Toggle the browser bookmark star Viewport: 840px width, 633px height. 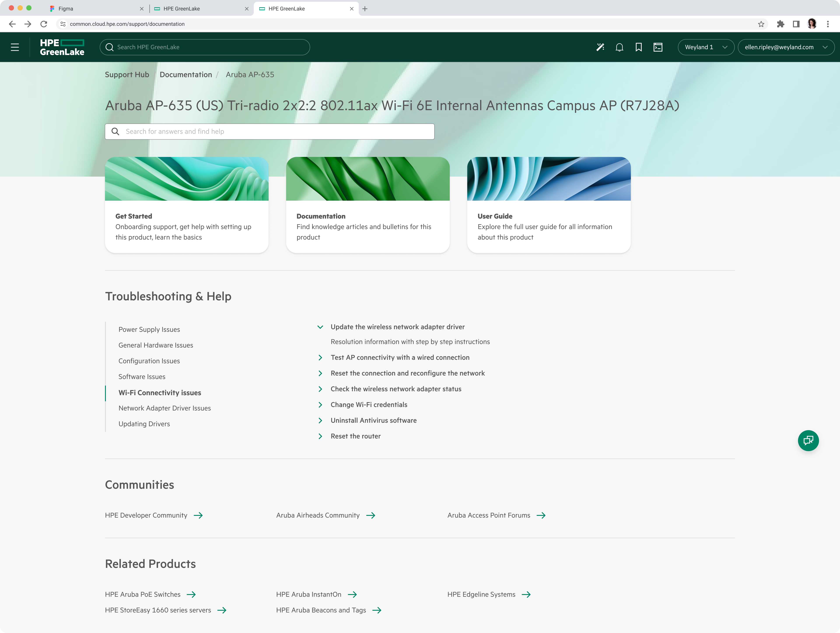point(761,24)
